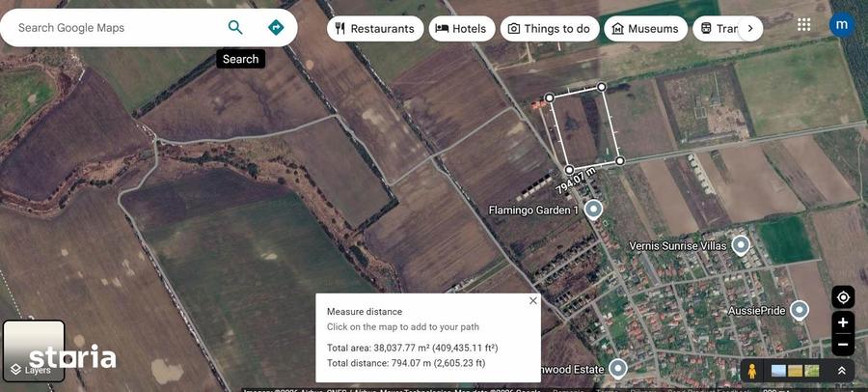This screenshot has width=868, height=392.
Task: Zoom in with the plus button
Action: click(x=843, y=322)
